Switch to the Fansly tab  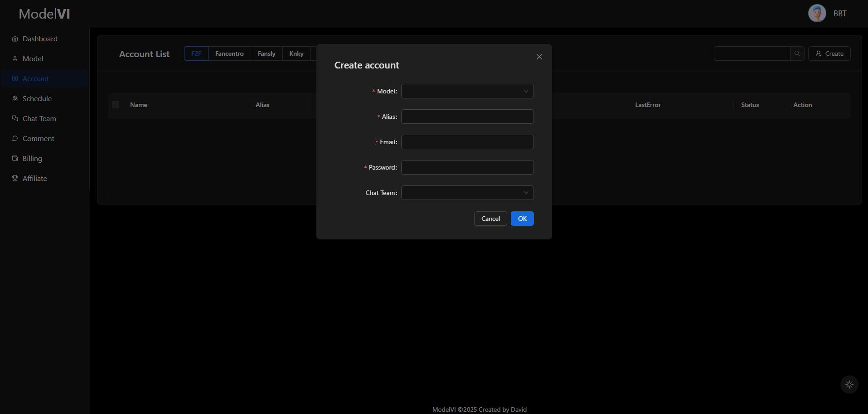(267, 54)
